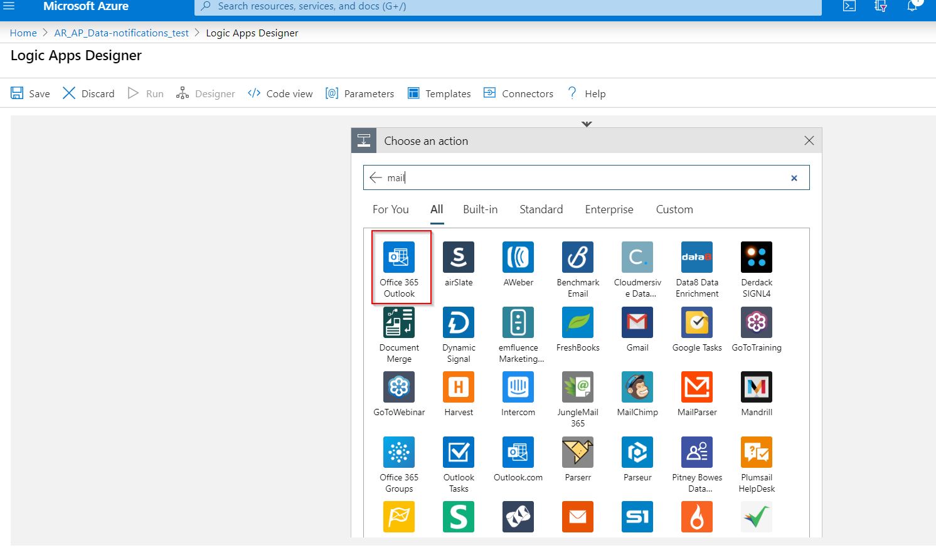
Task: Select the MailChimp connector
Action: [x=637, y=394]
